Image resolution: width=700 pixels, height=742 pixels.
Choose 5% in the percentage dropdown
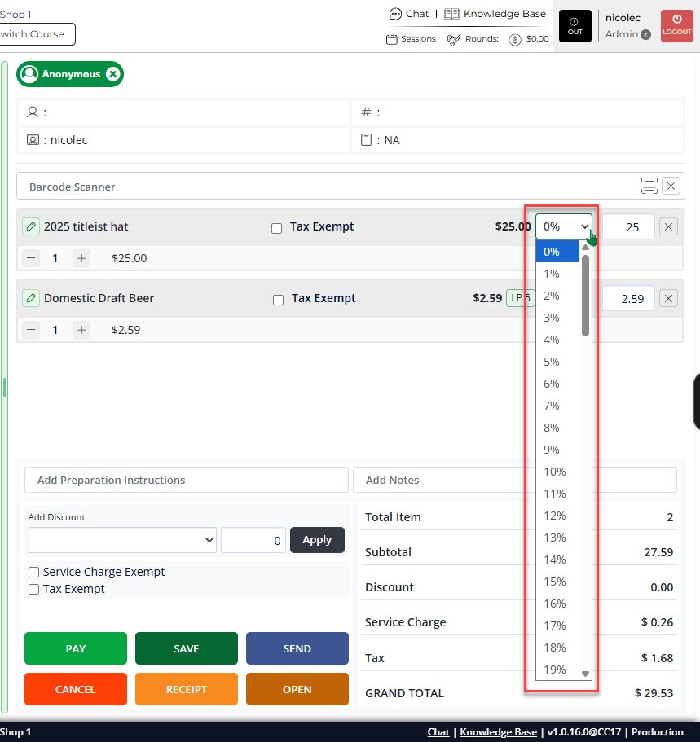tap(552, 362)
